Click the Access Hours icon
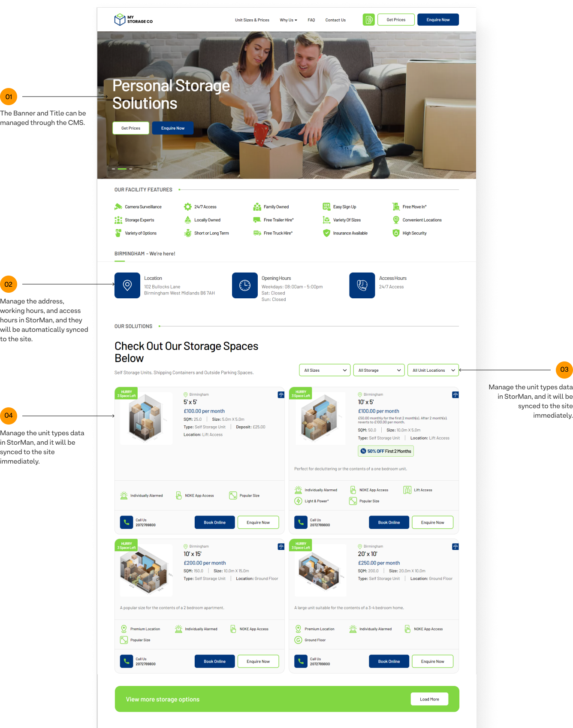Viewport: 573px width, 728px height. point(362,285)
